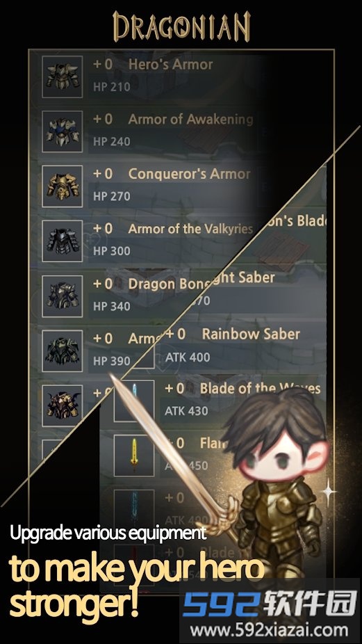Select the Hero's Armor icon
Viewport: 362px width, 644px height.
(63, 77)
